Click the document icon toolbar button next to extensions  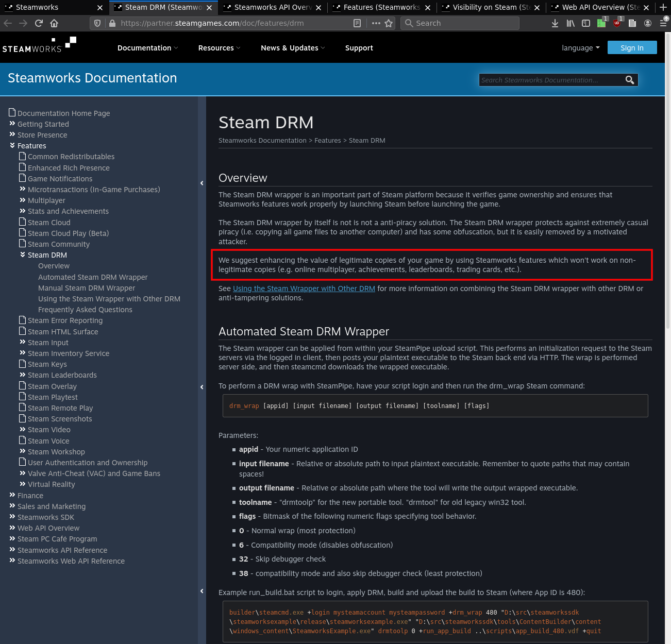(632, 23)
